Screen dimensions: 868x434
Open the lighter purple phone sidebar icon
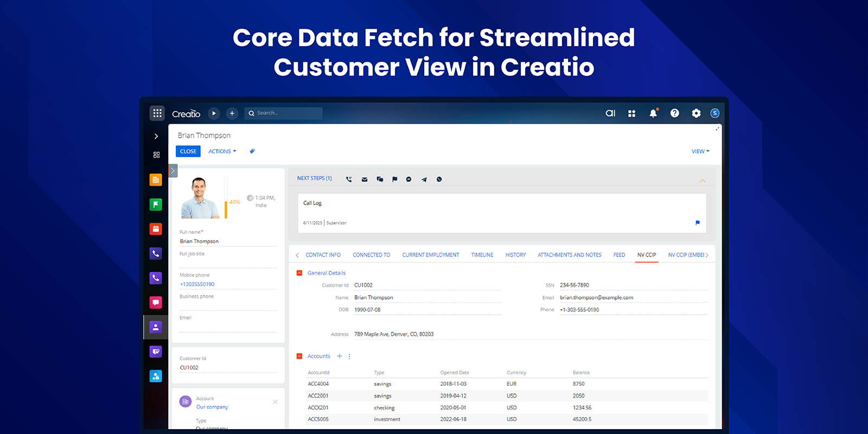156,278
